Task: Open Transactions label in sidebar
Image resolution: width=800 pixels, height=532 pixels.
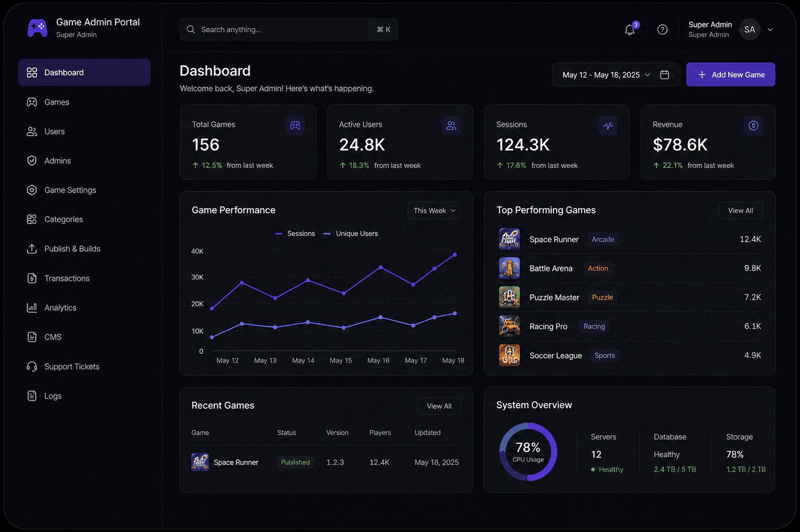Action: tap(67, 278)
